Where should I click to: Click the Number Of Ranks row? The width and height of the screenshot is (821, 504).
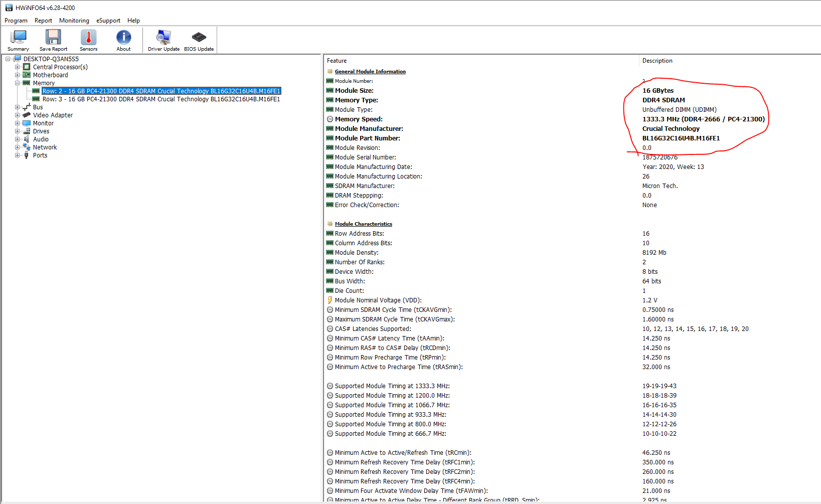pyautogui.click(x=572, y=262)
